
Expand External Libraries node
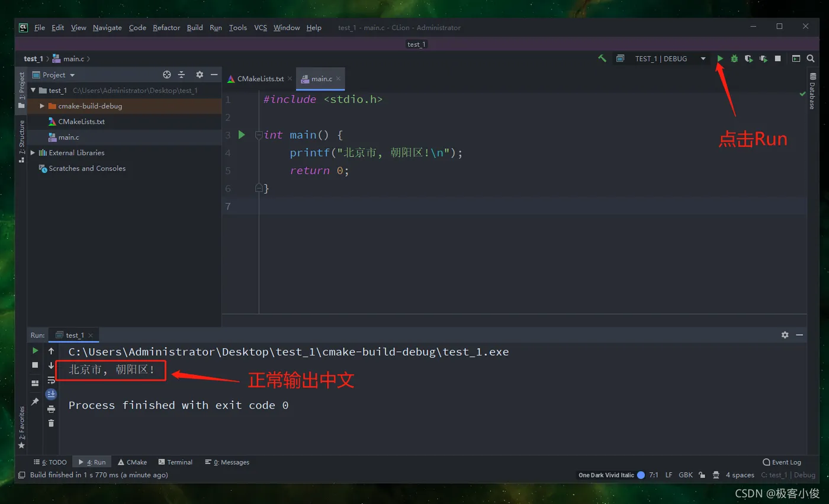[x=33, y=153]
